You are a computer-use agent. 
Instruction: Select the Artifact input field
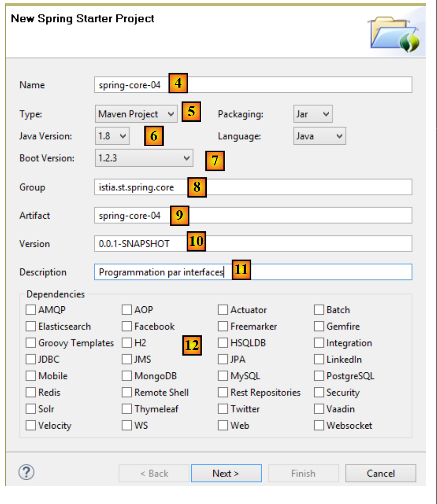[x=300, y=215]
